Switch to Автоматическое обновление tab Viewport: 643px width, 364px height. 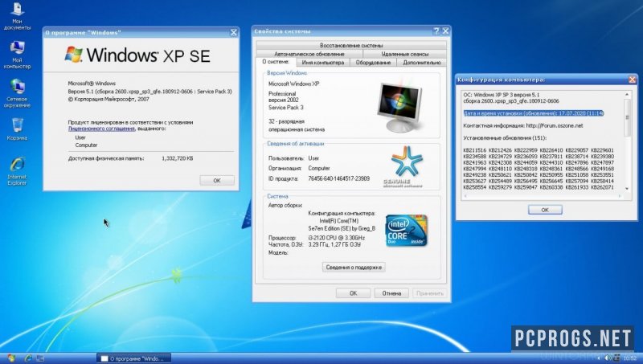[x=309, y=54]
